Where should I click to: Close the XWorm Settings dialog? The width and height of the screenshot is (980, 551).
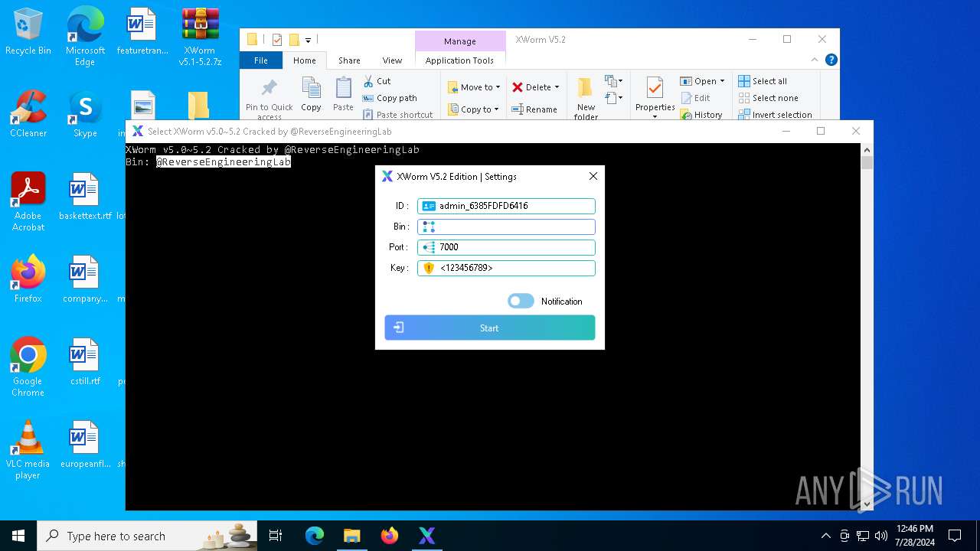point(593,176)
